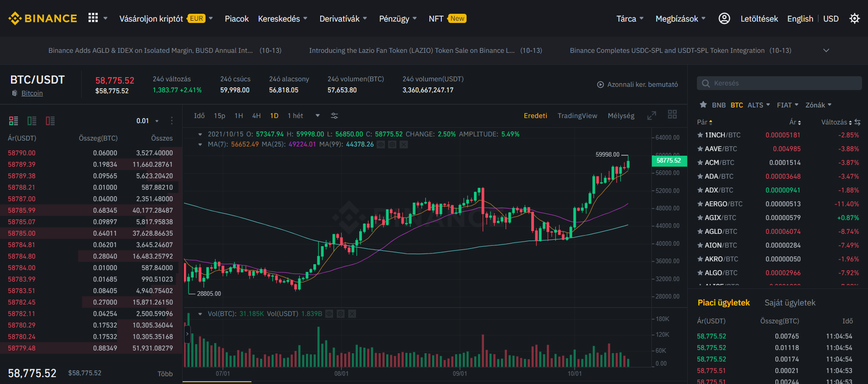
Task: Show sell-orders-only order book view
Action: pos(50,121)
